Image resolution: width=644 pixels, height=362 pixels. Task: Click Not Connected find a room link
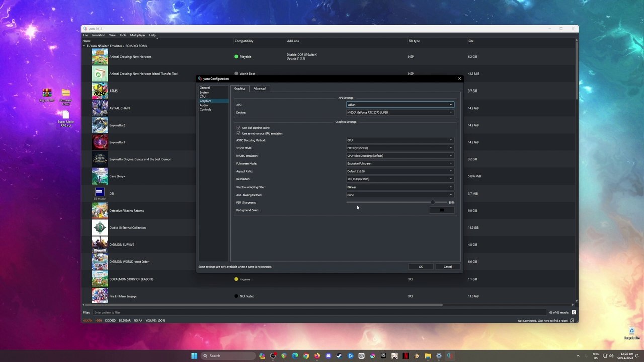click(x=543, y=321)
